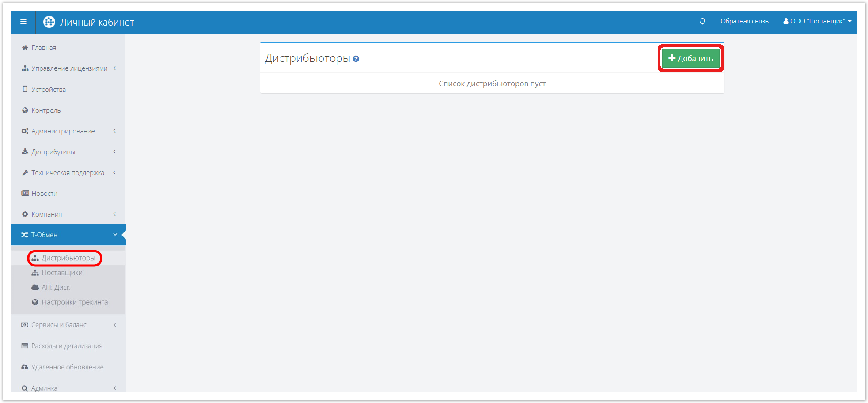
Task: Click the Обратная связь link
Action: point(744,21)
